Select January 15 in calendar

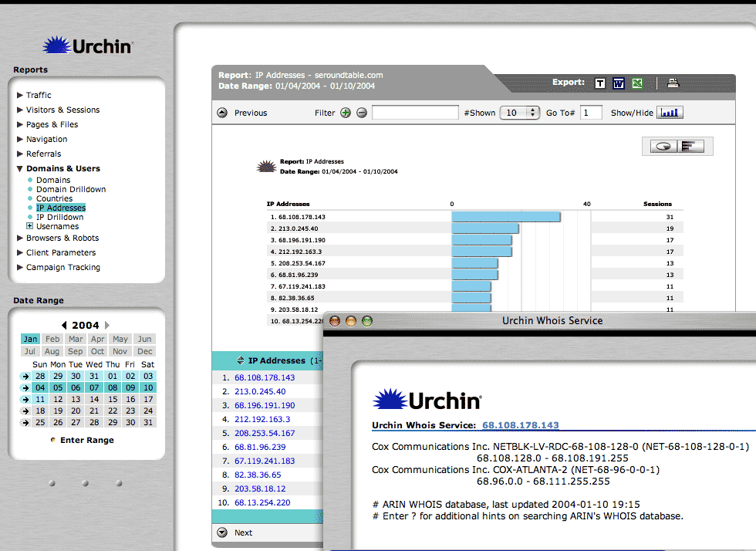[x=113, y=400]
